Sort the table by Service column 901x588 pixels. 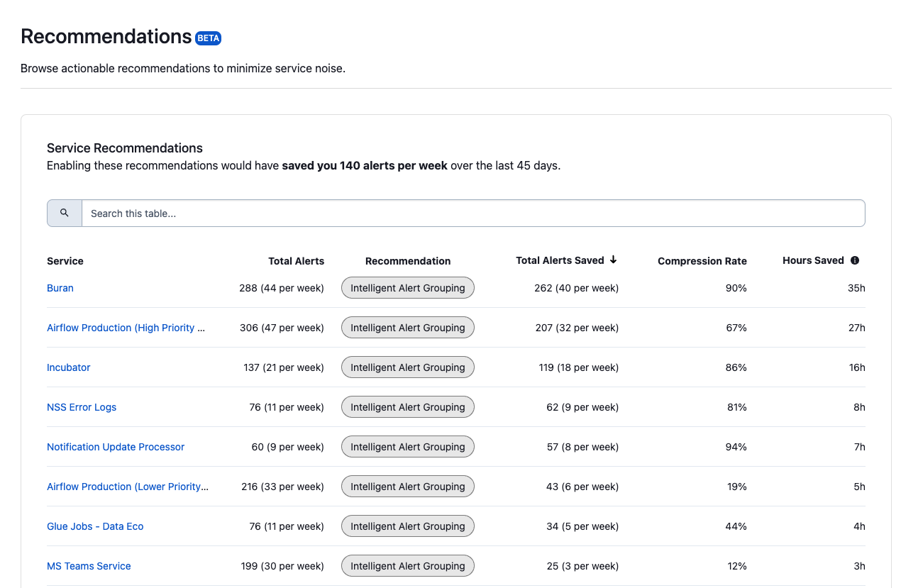coord(65,261)
